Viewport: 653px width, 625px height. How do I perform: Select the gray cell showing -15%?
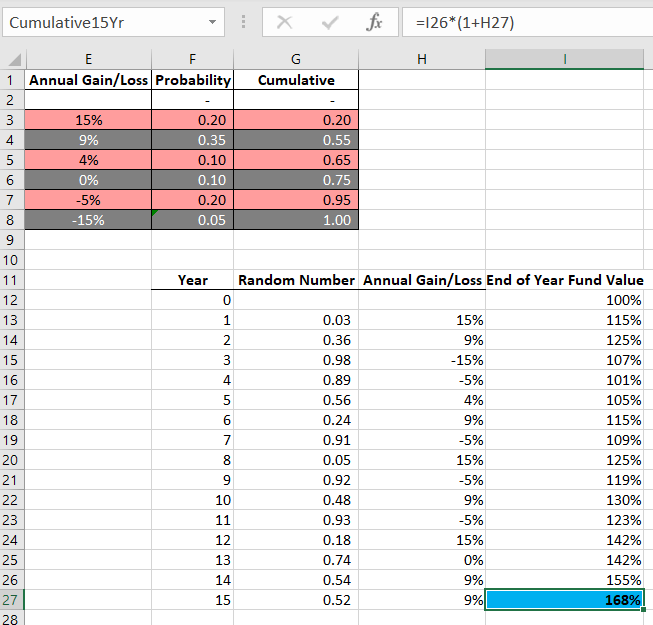(x=89, y=220)
